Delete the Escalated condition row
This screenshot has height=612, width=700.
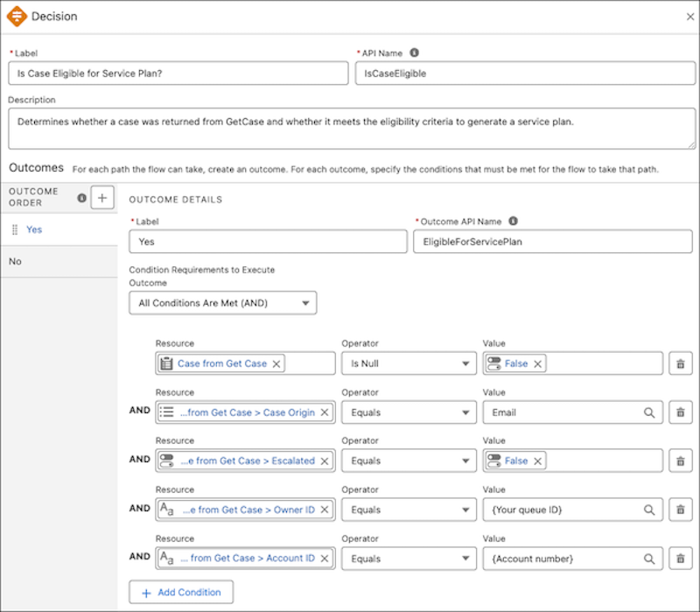click(x=680, y=461)
